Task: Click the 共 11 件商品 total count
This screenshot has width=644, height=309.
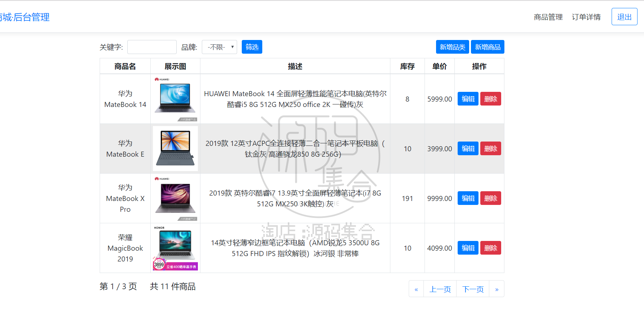Action: [x=173, y=286]
